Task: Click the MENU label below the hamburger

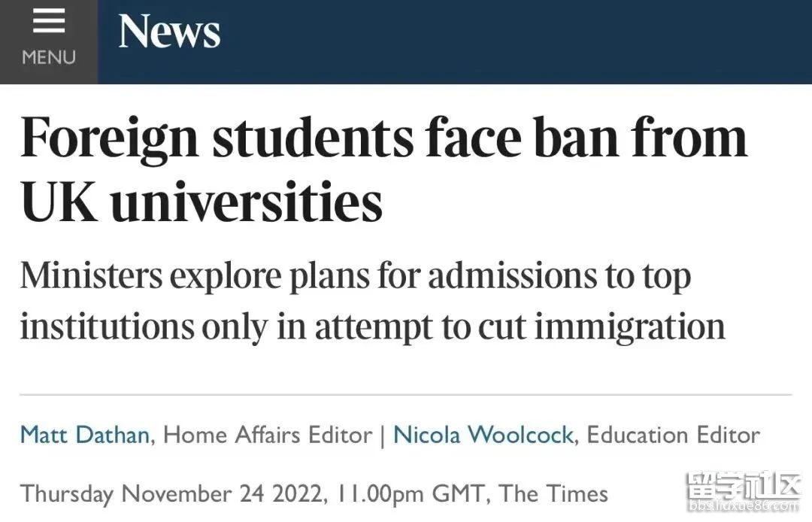Action: (x=49, y=58)
